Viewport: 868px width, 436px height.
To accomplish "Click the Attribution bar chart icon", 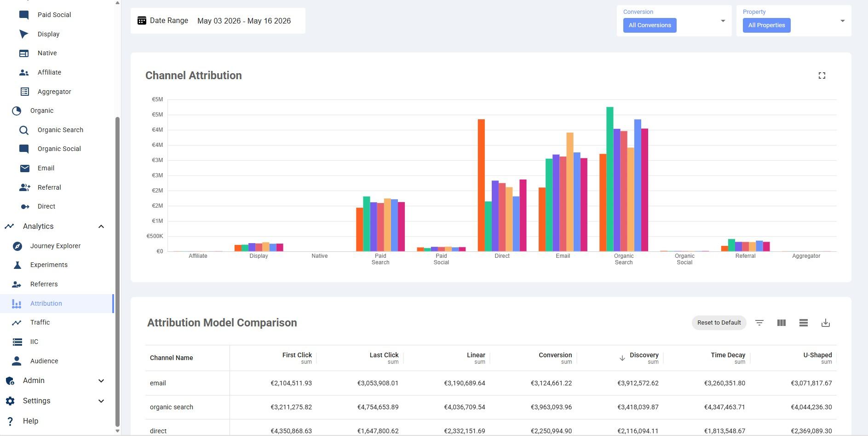I will (x=17, y=303).
